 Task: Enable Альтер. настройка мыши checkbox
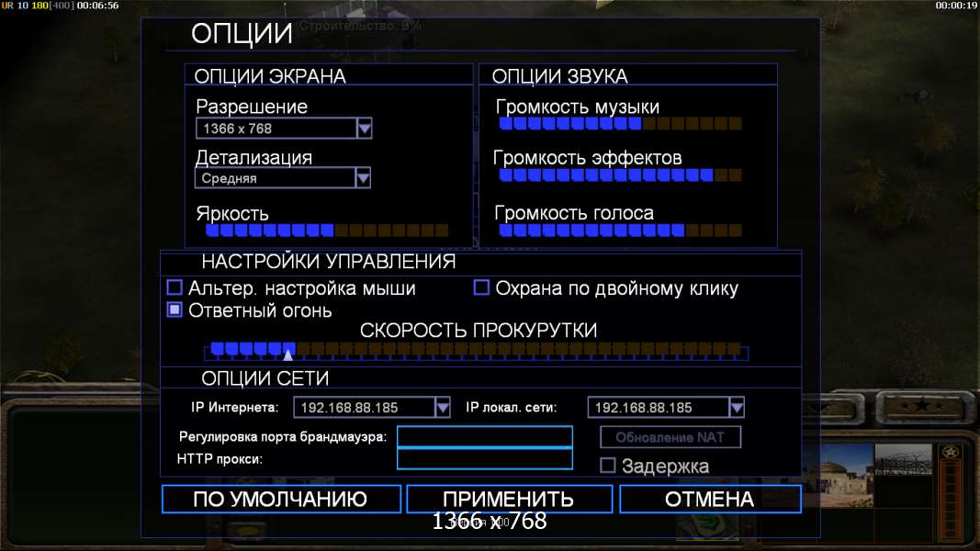point(175,287)
